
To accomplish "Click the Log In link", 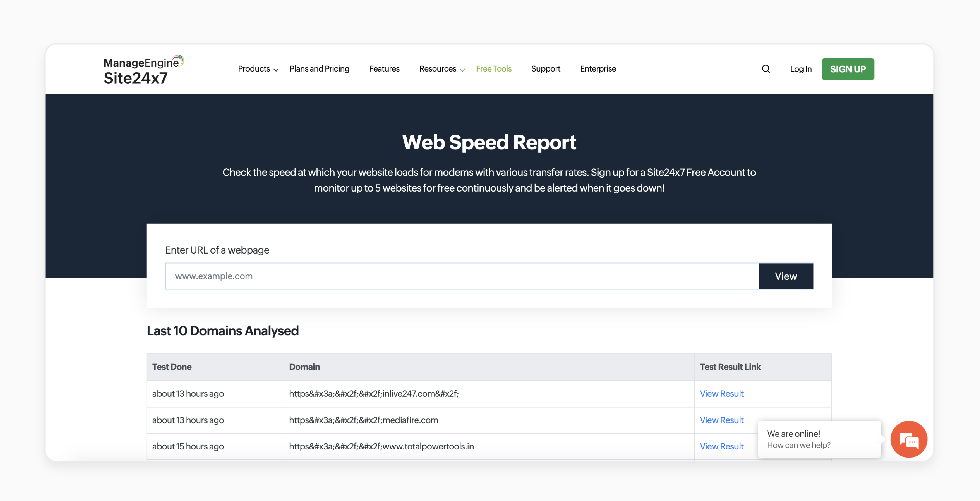I will [x=800, y=69].
